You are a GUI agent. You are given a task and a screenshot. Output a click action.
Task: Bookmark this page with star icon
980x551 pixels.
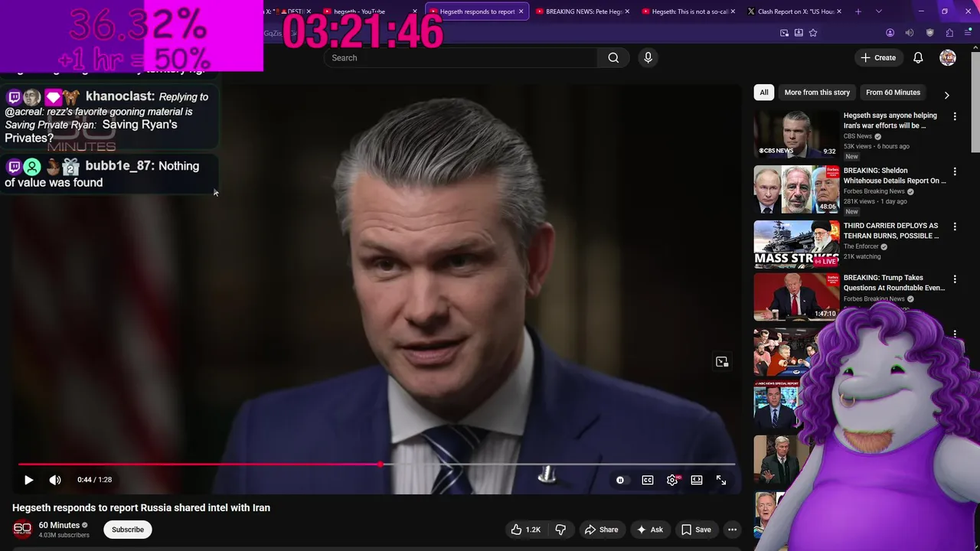813,33
